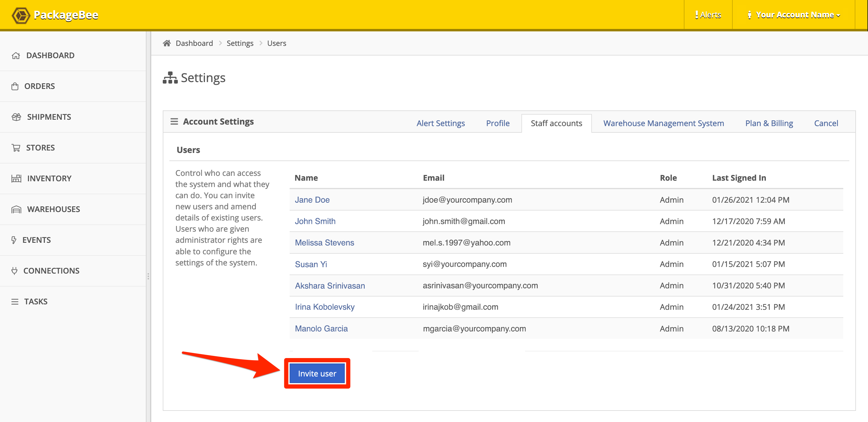868x422 pixels.
Task: Click Users in the breadcrumb
Action: 276,43
